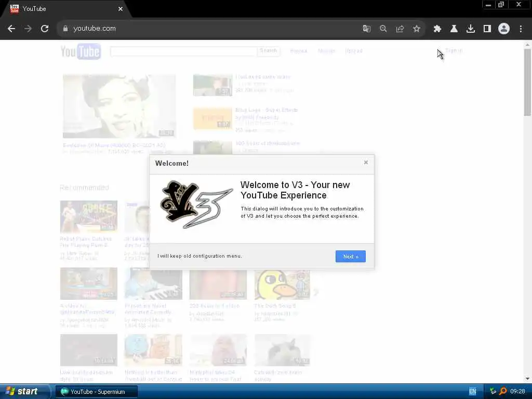This screenshot has height=399, width=532.
Task: Click the V3 logo in the dialog
Action: coord(196,204)
